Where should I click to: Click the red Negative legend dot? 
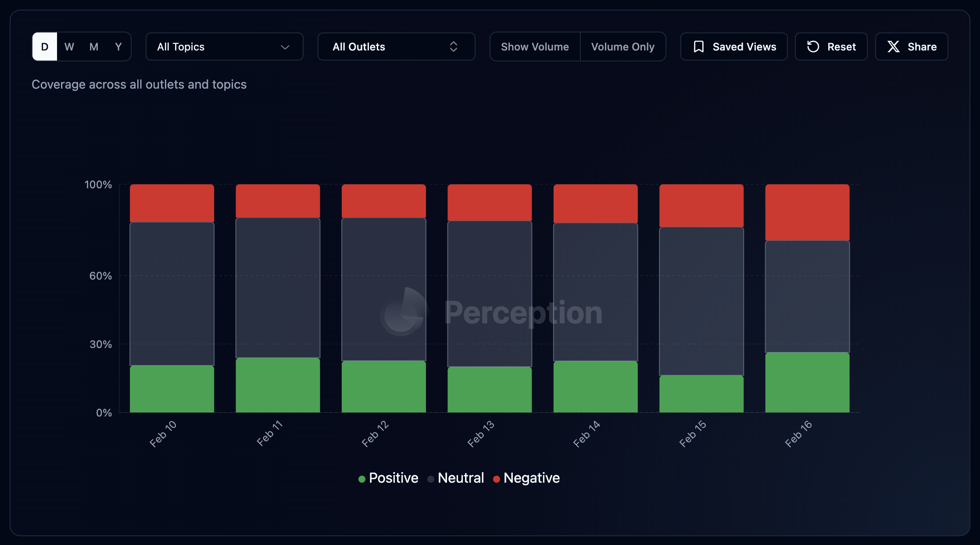pos(497,479)
